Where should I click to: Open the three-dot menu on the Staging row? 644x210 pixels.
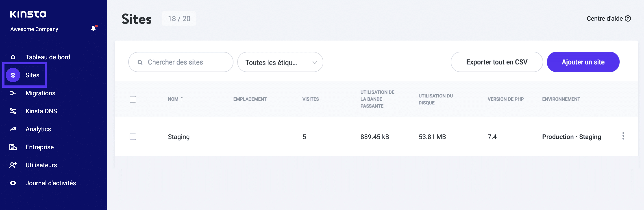624,136
